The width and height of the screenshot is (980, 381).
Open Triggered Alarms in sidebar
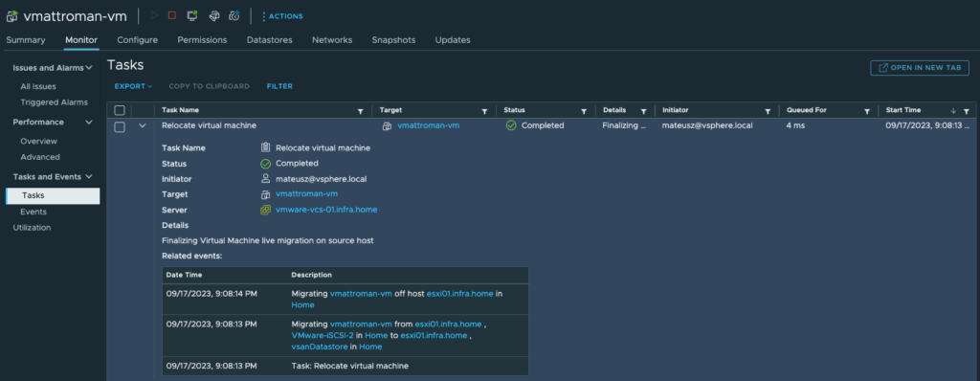55,102
